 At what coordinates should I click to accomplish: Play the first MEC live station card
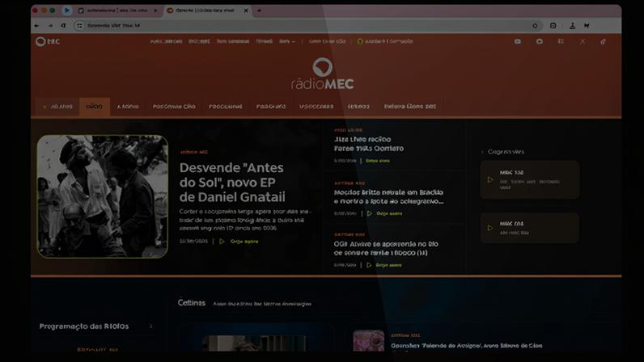click(490, 179)
